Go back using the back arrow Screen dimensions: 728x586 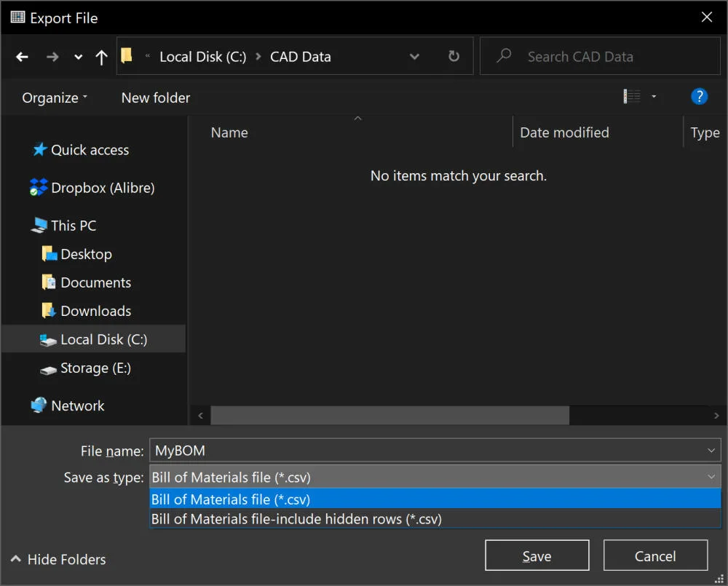[x=22, y=57]
